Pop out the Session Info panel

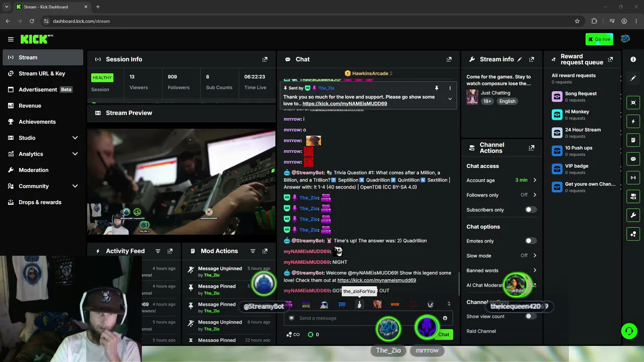tap(265, 59)
